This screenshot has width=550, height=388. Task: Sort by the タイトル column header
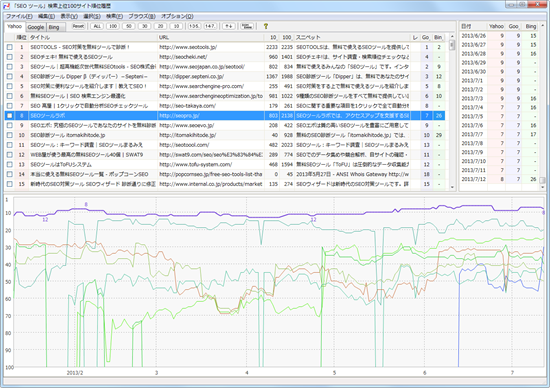point(93,37)
